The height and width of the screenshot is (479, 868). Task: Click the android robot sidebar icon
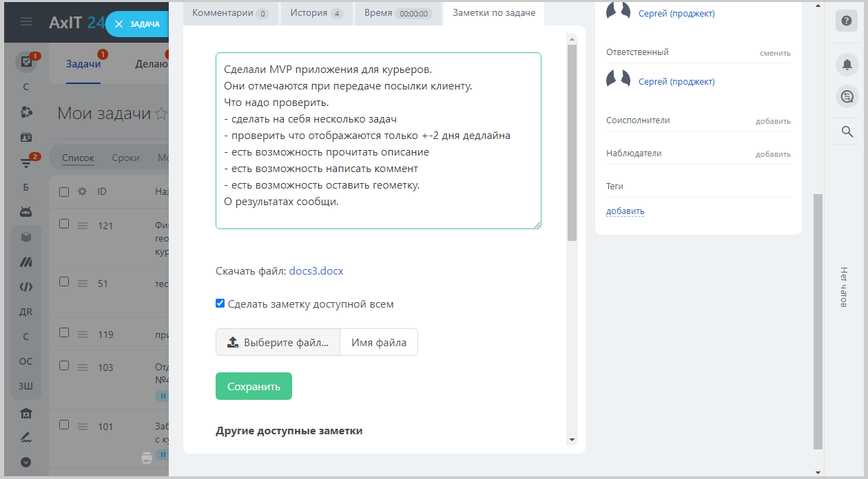tap(26, 211)
